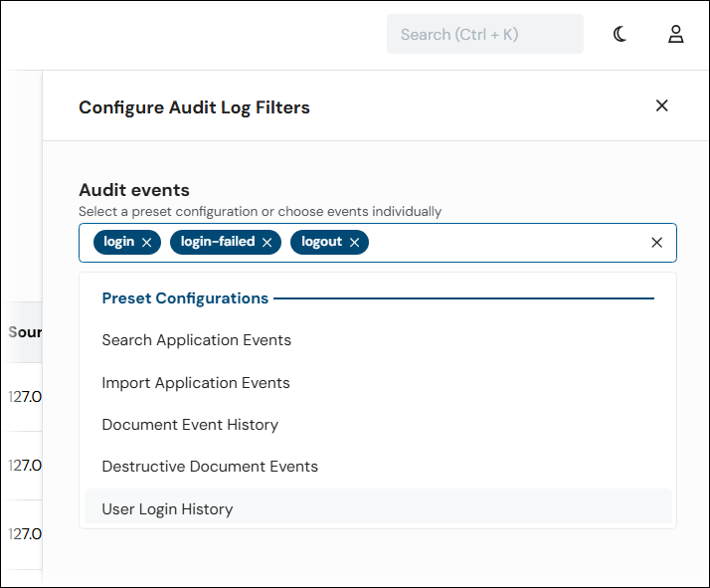The height and width of the screenshot is (588, 710).
Task: Select Import Application Events preset
Action: tap(378, 383)
